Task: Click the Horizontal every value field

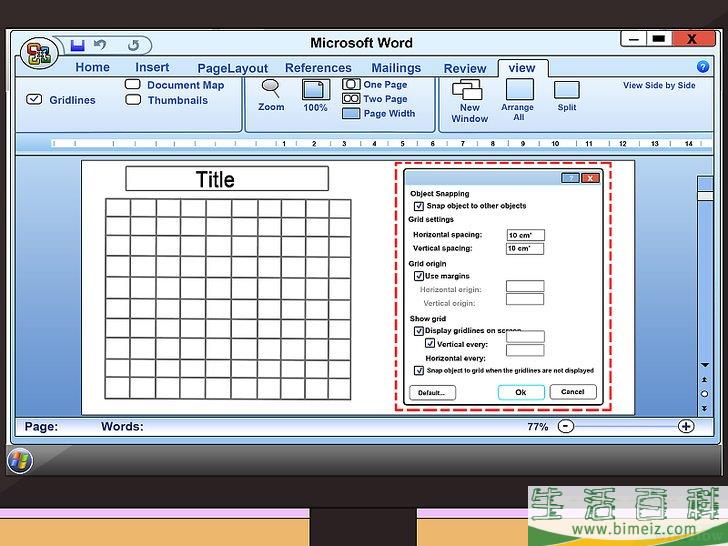Action: click(525, 350)
